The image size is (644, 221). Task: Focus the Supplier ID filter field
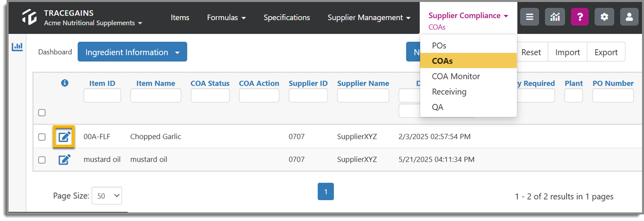coord(308,95)
